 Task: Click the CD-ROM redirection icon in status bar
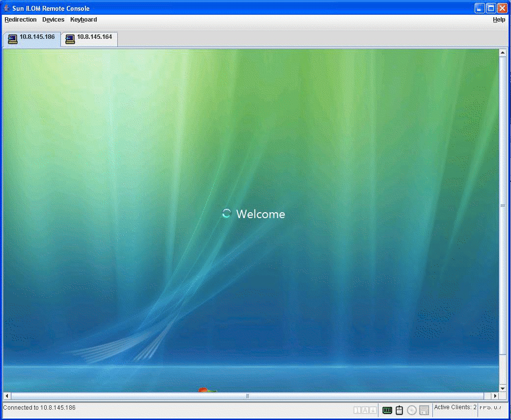[411, 410]
